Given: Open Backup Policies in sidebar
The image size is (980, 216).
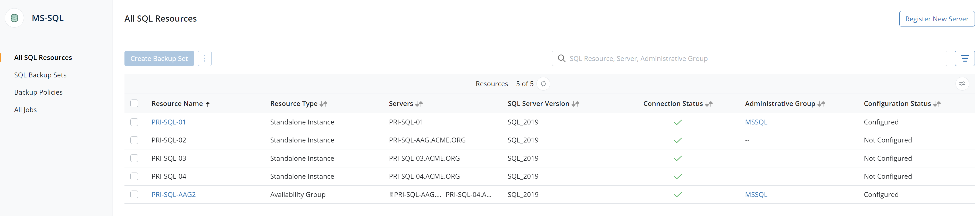Looking at the screenshot, I should coord(38,92).
